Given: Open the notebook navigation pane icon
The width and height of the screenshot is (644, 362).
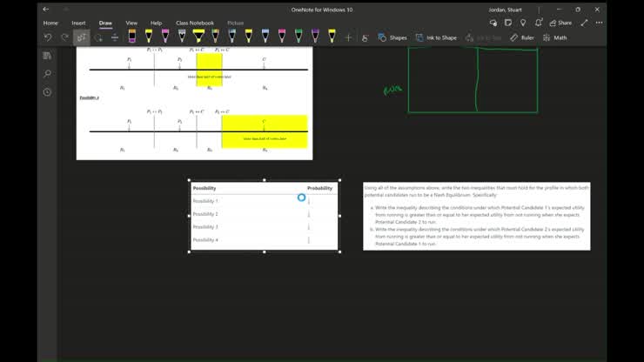Looking at the screenshot, I should pos(47,56).
